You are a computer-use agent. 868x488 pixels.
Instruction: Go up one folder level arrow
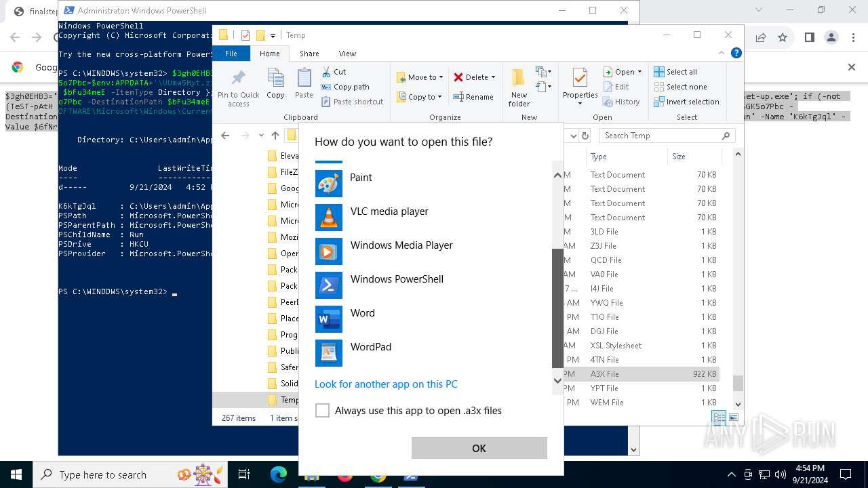(x=275, y=136)
